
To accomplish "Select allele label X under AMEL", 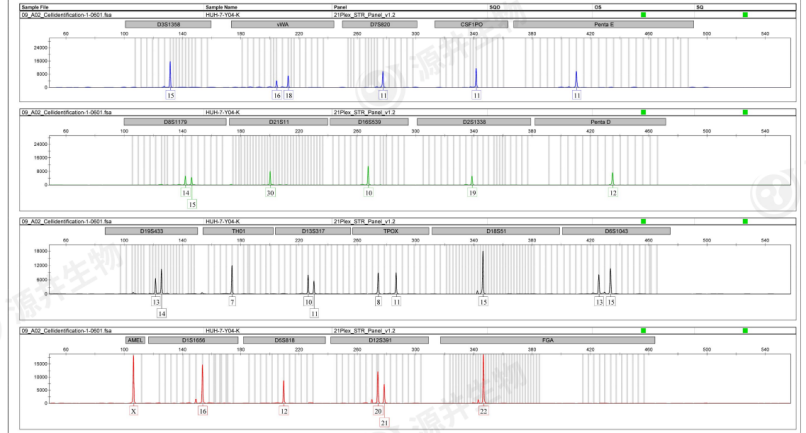I will pos(133,411).
